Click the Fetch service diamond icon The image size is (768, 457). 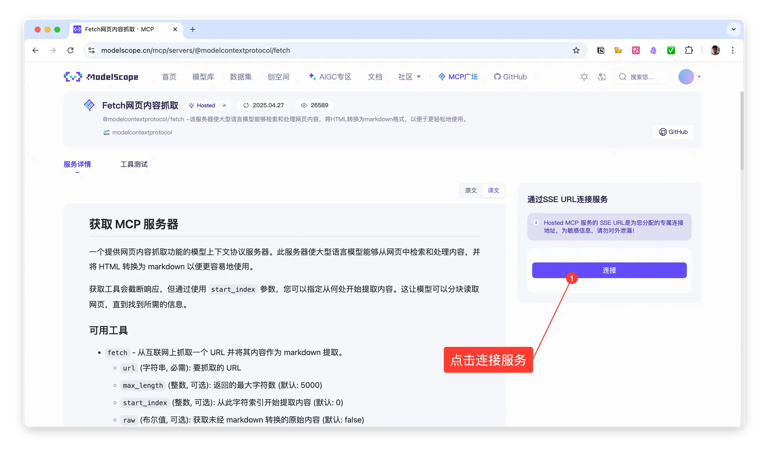click(x=89, y=105)
